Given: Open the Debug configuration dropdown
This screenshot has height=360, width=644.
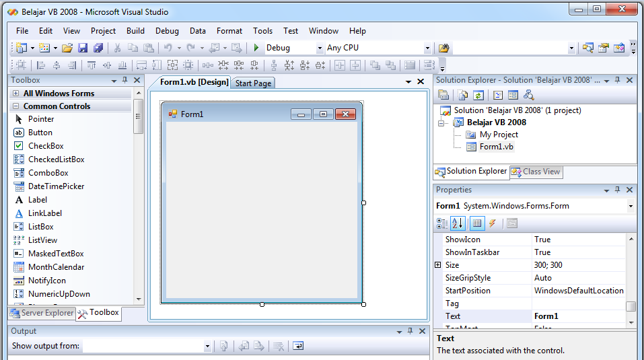Looking at the screenshot, I should (x=320, y=48).
